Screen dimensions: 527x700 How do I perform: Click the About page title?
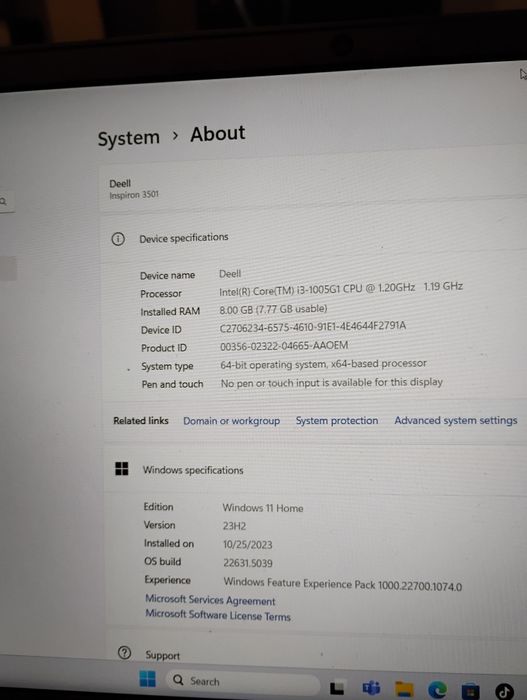pyautogui.click(x=218, y=133)
